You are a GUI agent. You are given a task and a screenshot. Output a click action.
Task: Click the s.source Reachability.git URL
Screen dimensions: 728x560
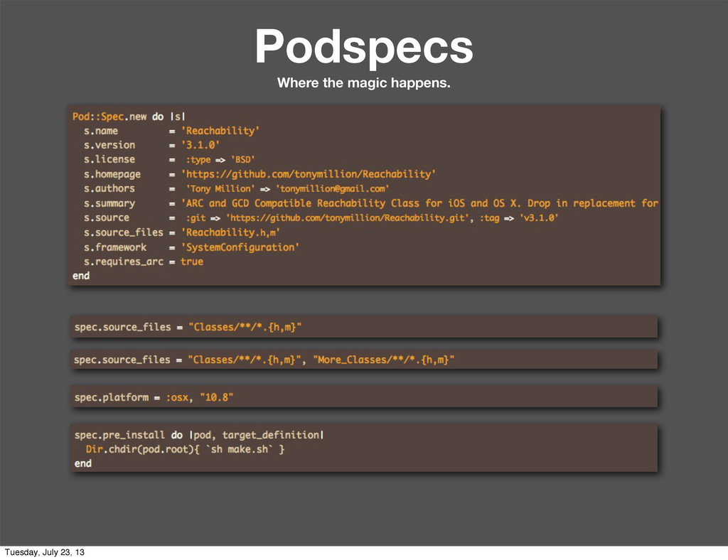coord(348,217)
